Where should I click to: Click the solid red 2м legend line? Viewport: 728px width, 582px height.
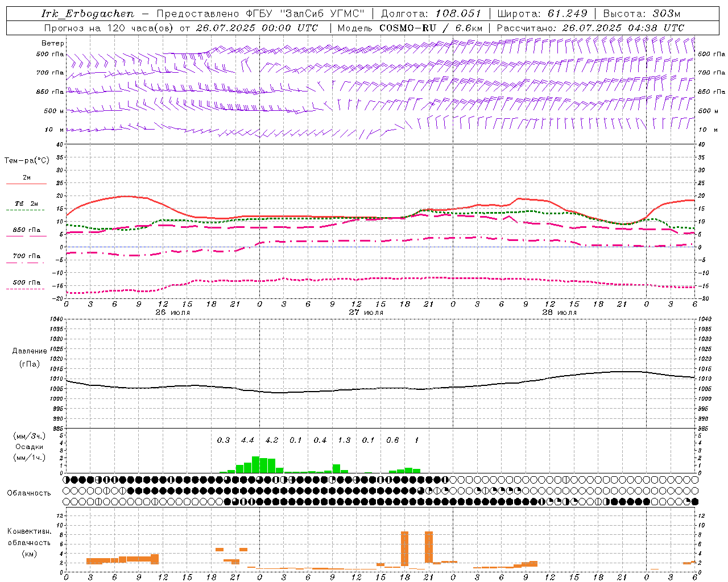click(27, 184)
